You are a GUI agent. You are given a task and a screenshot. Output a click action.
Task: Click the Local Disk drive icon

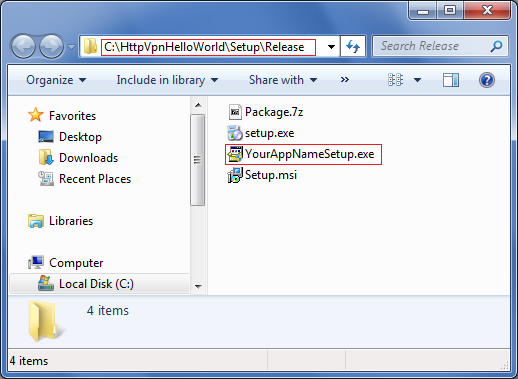[46, 283]
